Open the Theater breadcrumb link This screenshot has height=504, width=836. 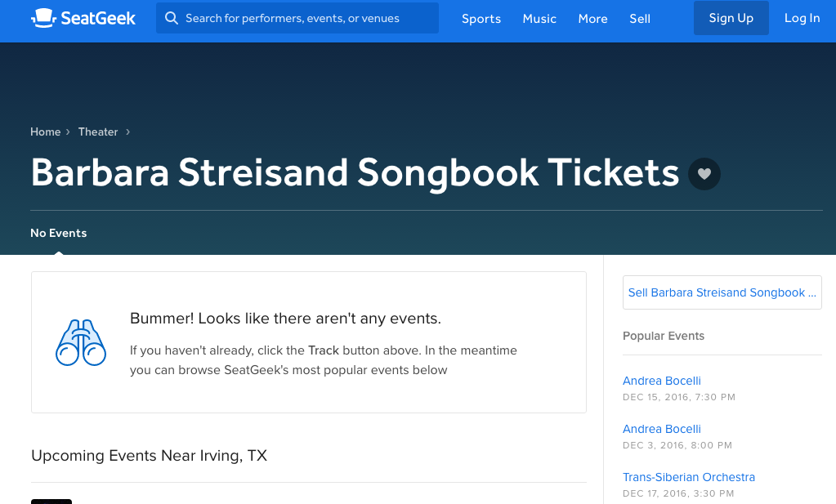(x=98, y=132)
